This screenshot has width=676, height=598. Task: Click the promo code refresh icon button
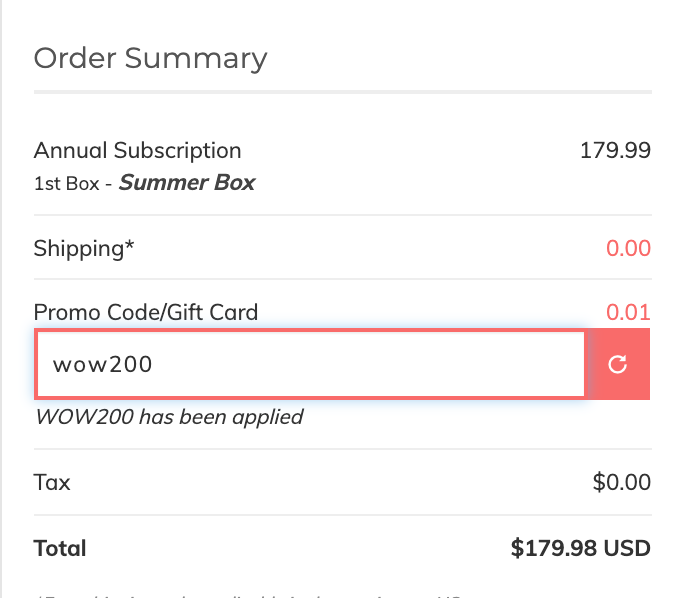click(x=618, y=364)
